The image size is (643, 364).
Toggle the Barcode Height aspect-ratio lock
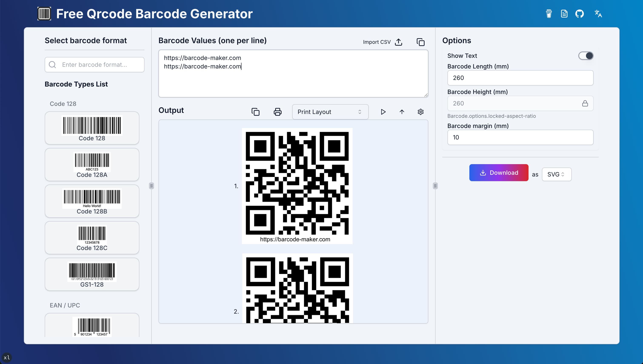tap(585, 103)
